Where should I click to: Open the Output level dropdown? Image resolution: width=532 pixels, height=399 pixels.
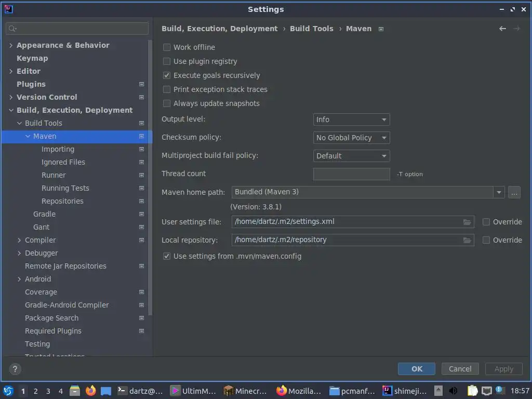(x=351, y=119)
